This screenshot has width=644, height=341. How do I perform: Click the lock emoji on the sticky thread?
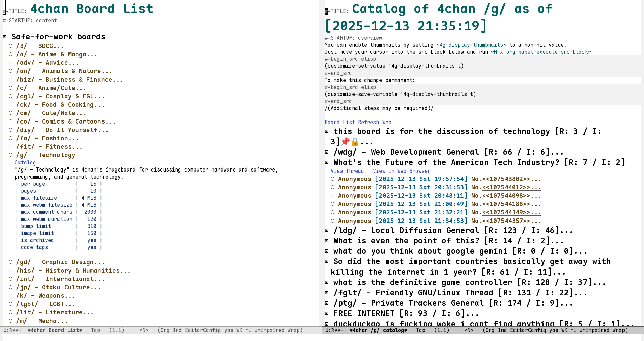click(x=355, y=142)
